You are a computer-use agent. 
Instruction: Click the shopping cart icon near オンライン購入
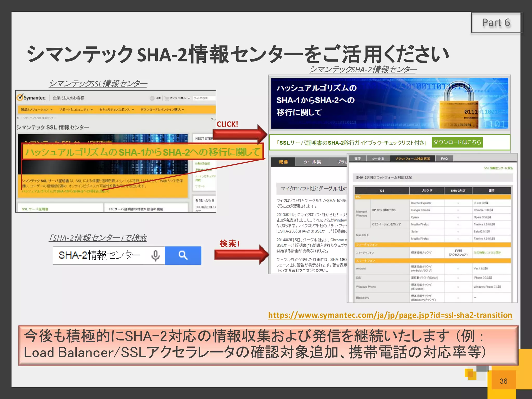[167, 98]
